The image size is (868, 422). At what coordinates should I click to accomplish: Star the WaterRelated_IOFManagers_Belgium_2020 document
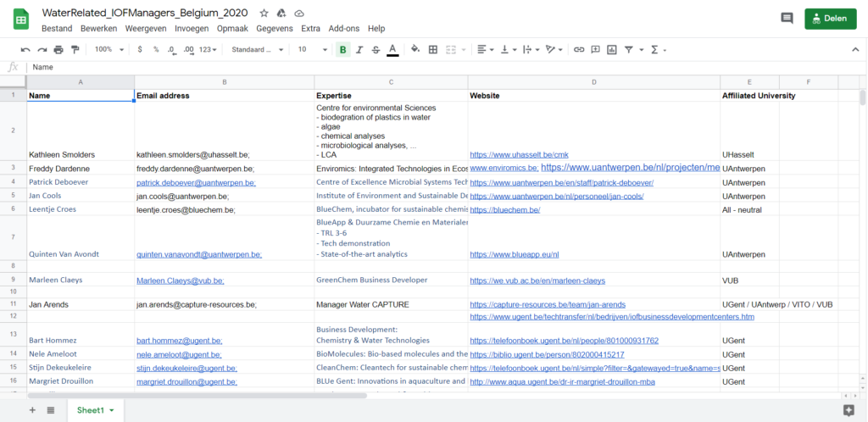tap(264, 14)
